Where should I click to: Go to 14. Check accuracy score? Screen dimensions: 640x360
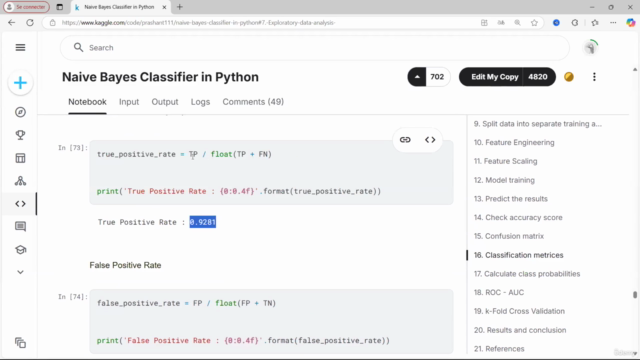[518, 218]
